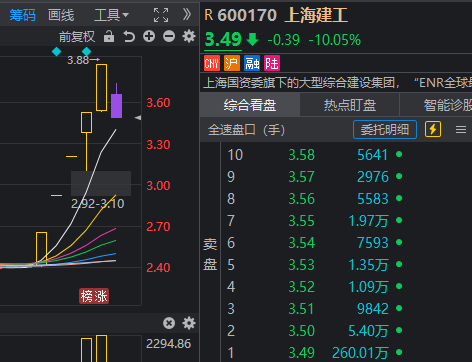Click sell level 2 price 3.50
Viewport: 472px width, 362px height.
(x=301, y=331)
